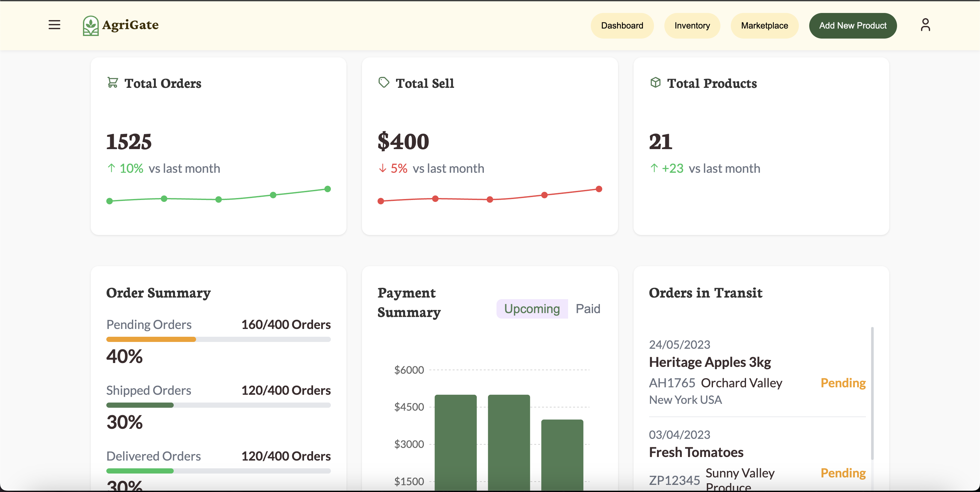This screenshot has height=492, width=980.
Task: Click last point on Total Orders chart
Action: click(328, 189)
